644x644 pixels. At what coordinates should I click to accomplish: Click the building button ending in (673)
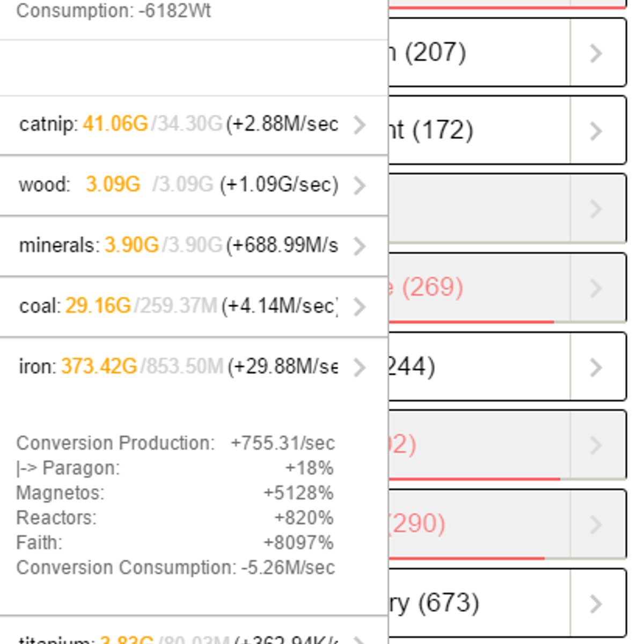coord(478,603)
